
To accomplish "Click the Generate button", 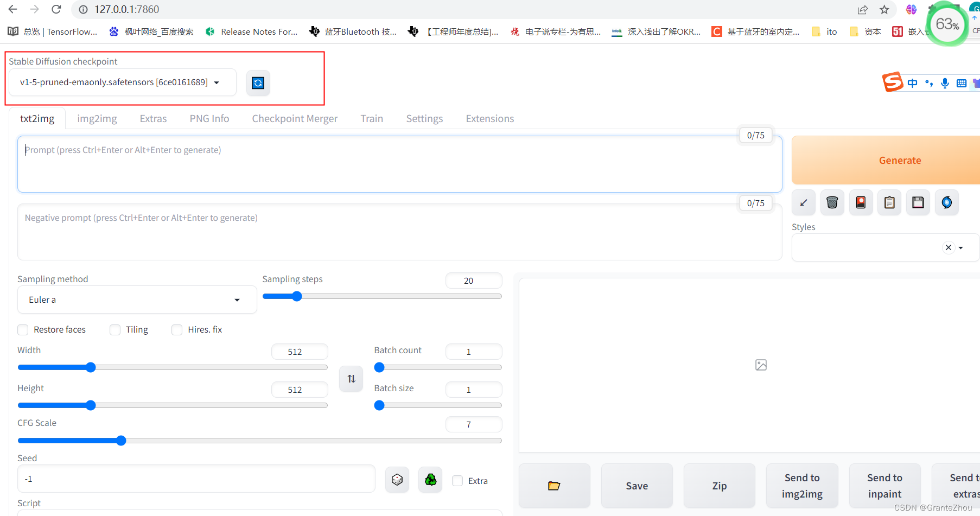I will [x=900, y=160].
